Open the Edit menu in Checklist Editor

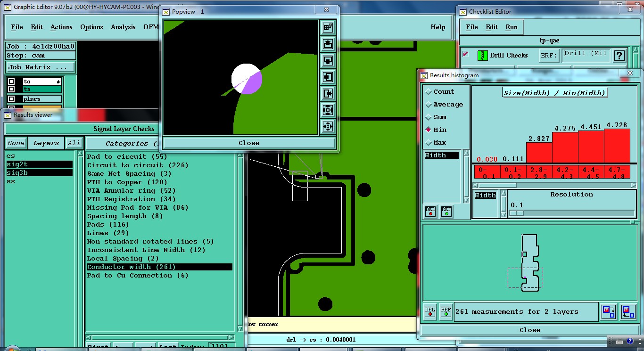[492, 27]
